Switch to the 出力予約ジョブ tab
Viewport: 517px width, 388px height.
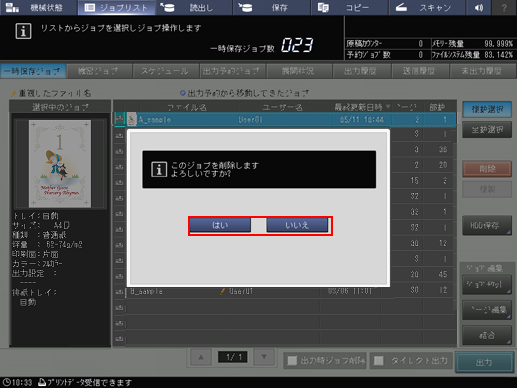click(x=232, y=71)
